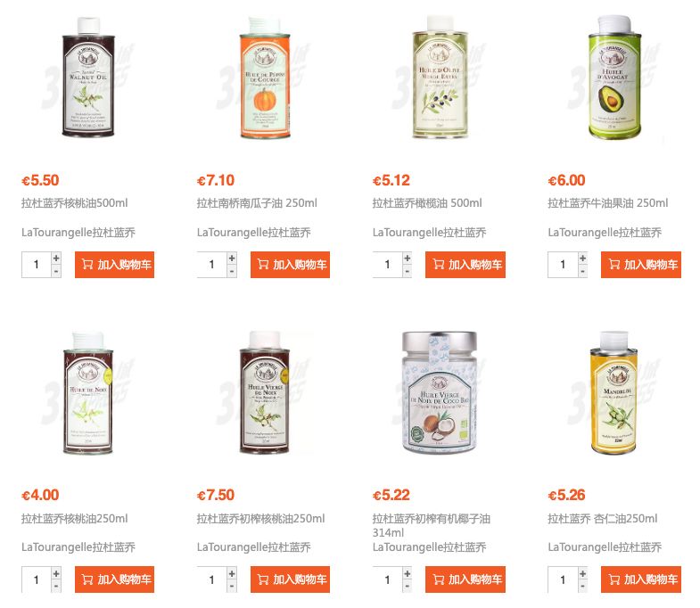Click quantity field for almond oil 250ml

click(x=563, y=579)
